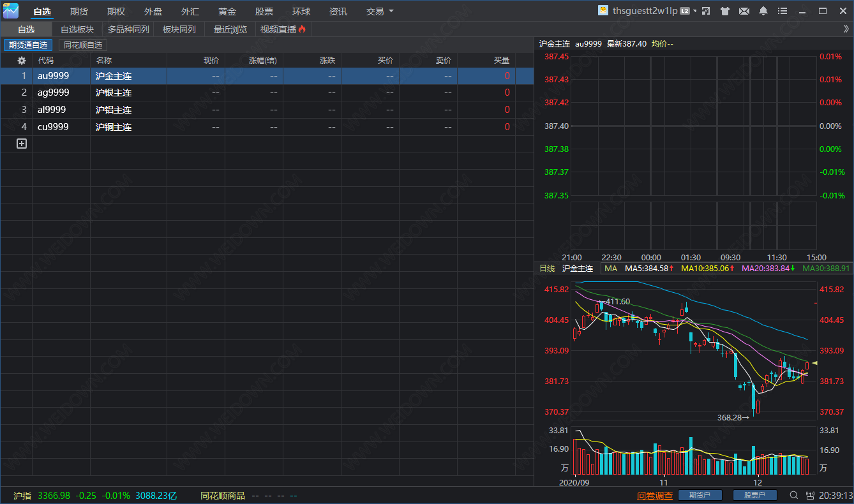Click the 问卷调查 link
The image size is (854, 504).
pos(655,496)
